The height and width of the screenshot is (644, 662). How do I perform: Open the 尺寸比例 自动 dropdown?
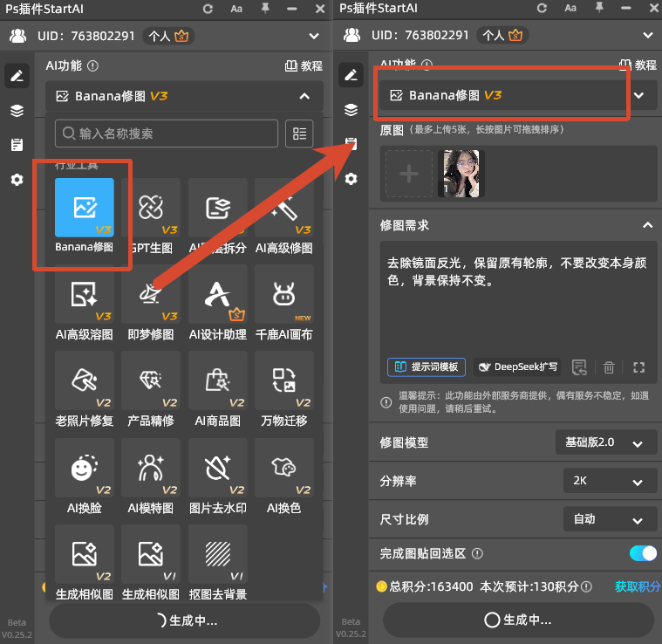coord(610,519)
